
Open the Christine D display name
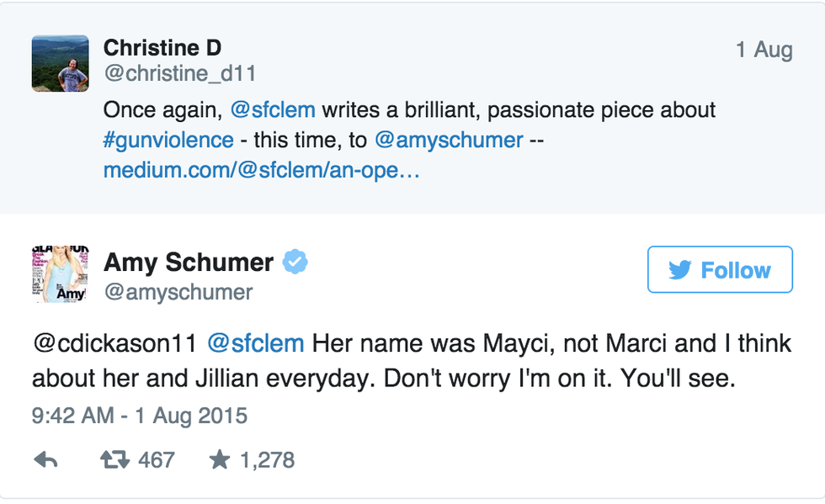pos(161,49)
